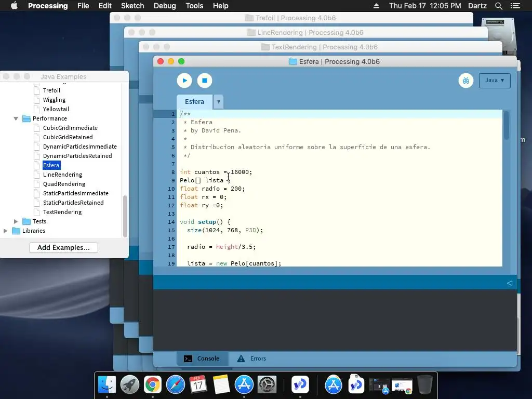Select TextRendering example
Viewport: 532px width, 399px height.
point(62,212)
